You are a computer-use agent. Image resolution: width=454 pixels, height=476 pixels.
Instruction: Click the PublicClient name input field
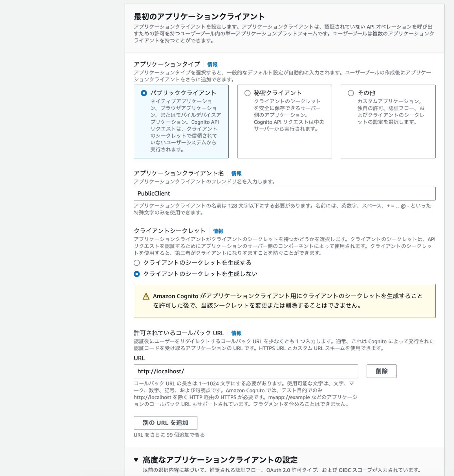285,193
